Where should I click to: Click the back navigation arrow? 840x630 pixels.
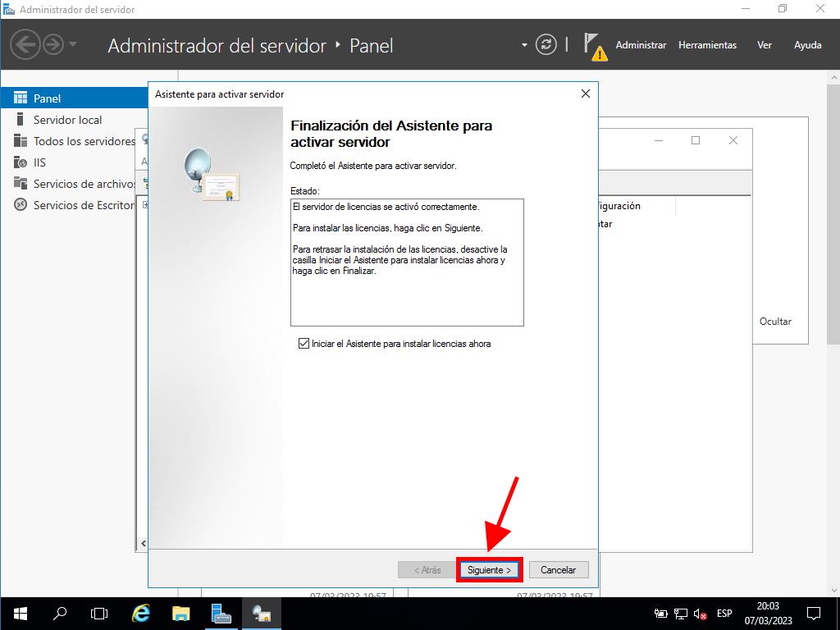point(25,45)
